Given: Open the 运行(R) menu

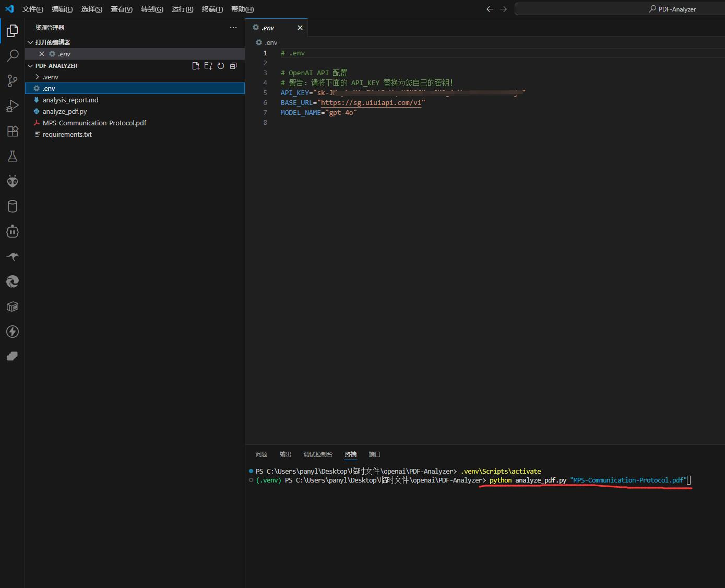Looking at the screenshot, I should click(x=182, y=9).
